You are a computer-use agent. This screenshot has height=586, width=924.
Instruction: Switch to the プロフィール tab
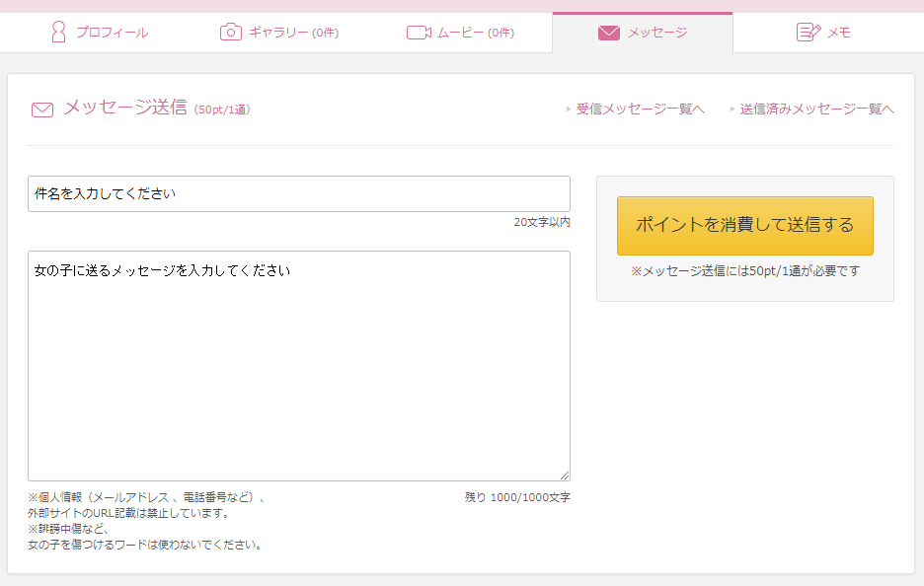(x=112, y=33)
